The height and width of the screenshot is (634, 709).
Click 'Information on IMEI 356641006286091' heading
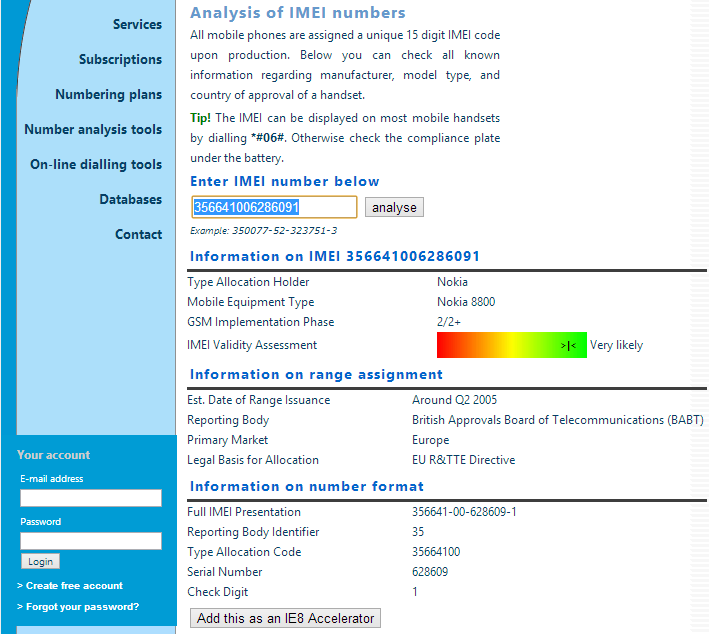[335, 256]
